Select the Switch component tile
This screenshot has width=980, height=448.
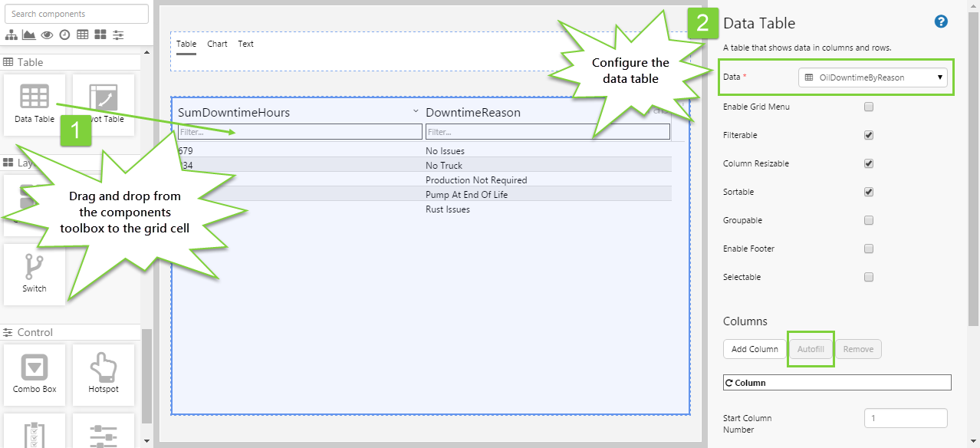coord(35,273)
